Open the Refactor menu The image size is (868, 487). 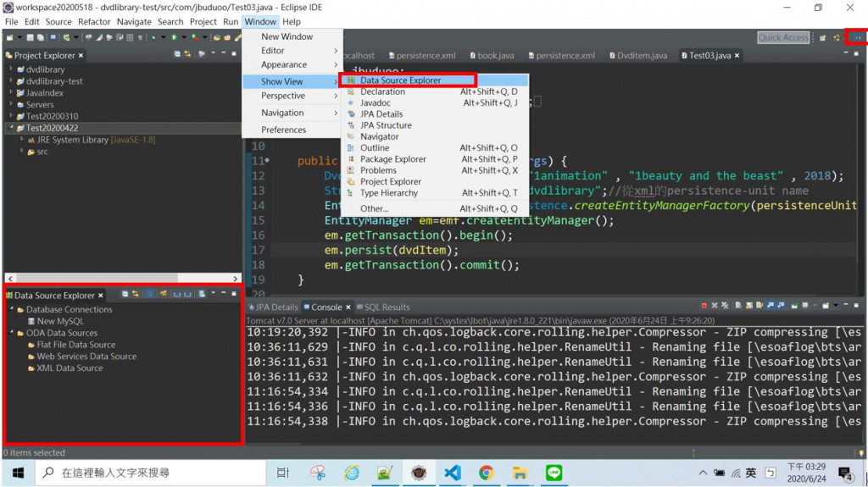point(94,21)
